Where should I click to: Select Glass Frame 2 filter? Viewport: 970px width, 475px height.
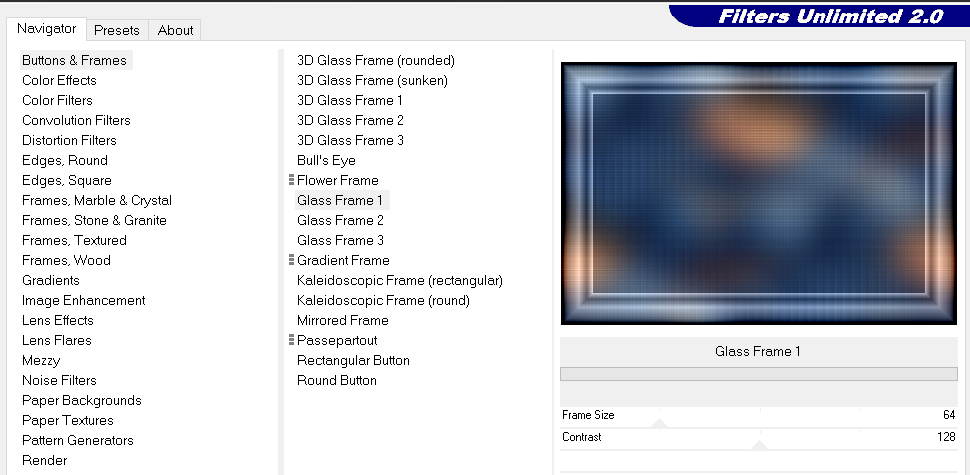pos(340,220)
